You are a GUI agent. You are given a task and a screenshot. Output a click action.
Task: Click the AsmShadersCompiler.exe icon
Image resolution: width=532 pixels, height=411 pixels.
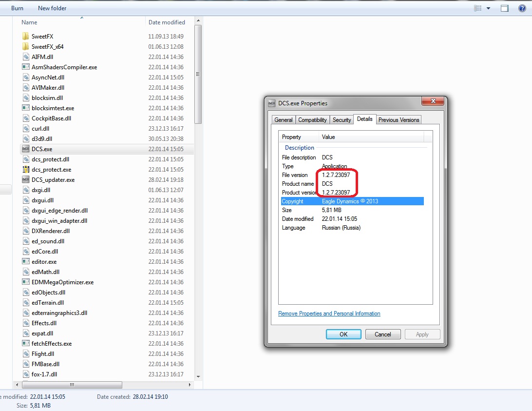click(x=25, y=67)
